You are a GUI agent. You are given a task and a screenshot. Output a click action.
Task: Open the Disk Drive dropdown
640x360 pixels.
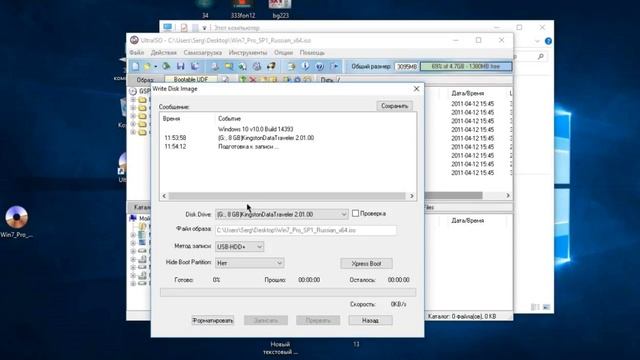[282, 214]
